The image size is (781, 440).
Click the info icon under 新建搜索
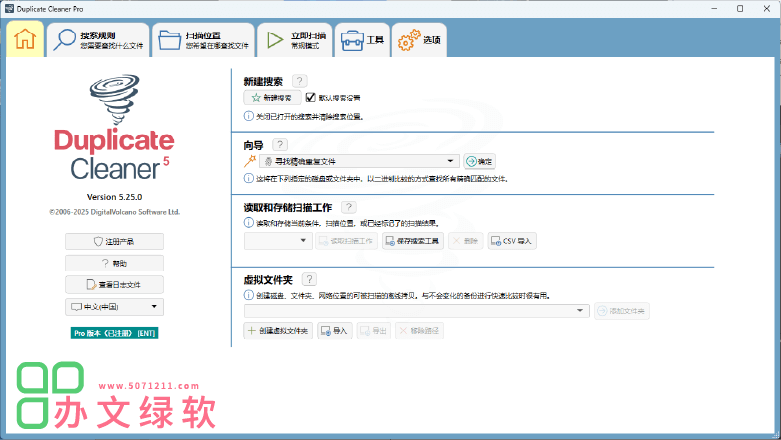pos(248,116)
